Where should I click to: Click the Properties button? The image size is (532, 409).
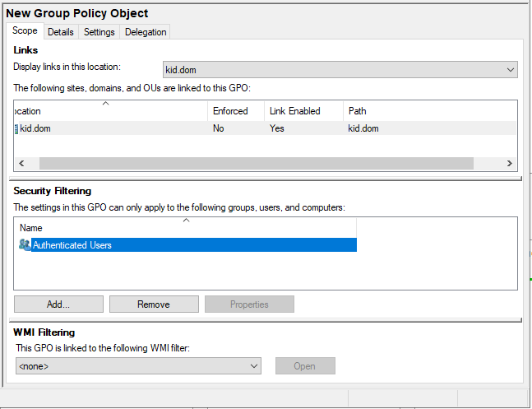pyautogui.click(x=249, y=304)
